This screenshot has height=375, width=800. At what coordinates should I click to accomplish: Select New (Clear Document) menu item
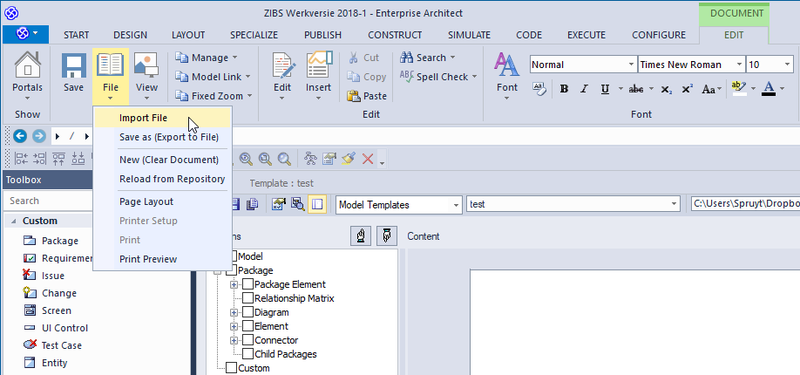click(x=162, y=160)
